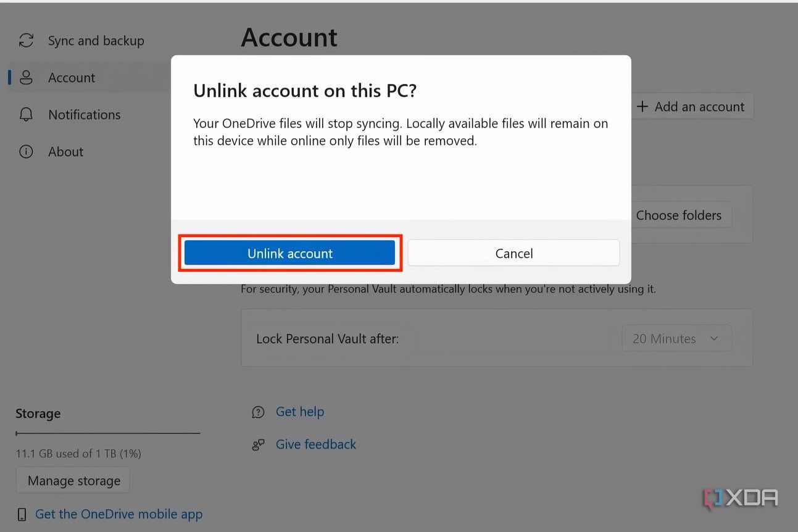Open the Choose folders settings
This screenshot has width=798, height=532.
pyautogui.click(x=680, y=215)
